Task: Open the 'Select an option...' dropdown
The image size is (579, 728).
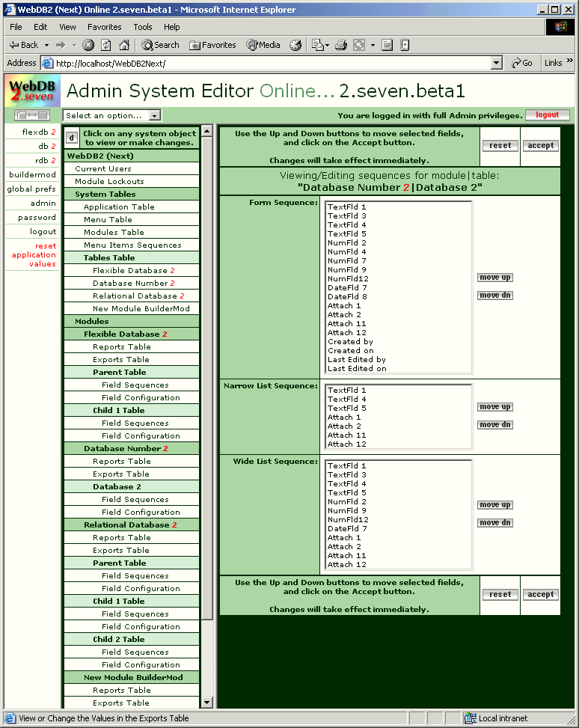Action: coord(111,115)
